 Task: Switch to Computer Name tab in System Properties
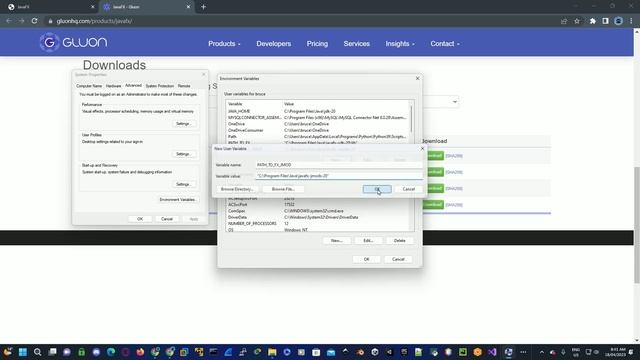[x=89, y=86]
